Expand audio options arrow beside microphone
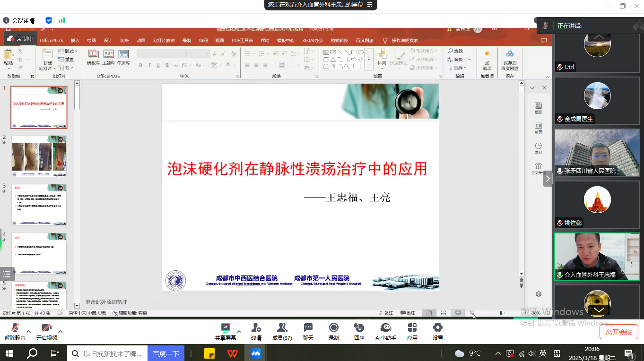 pos(28,331)
